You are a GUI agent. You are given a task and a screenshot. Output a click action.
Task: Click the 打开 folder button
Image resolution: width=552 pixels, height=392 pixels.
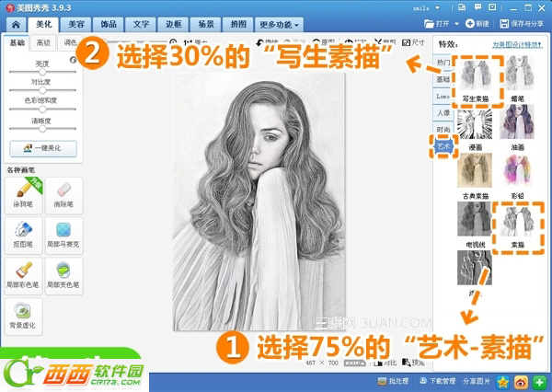tap(437, 24)
